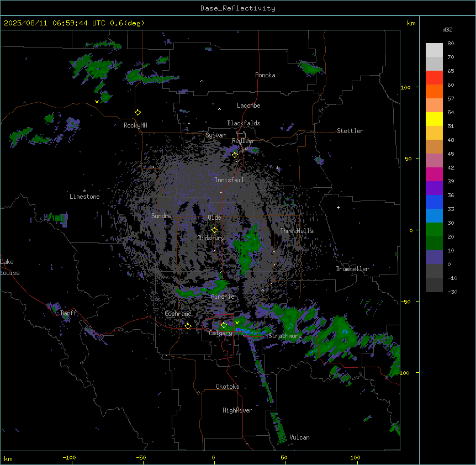Pick the dark blue 33-36 dBZ swatch
This screenshot has width=476, height=465.
tap(434, 202)
